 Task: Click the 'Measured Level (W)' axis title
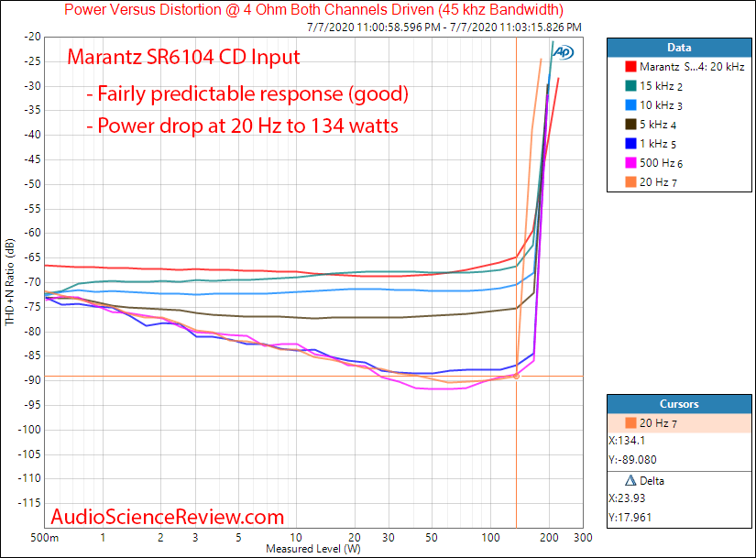pyautogui.click(x=313, y=548)
